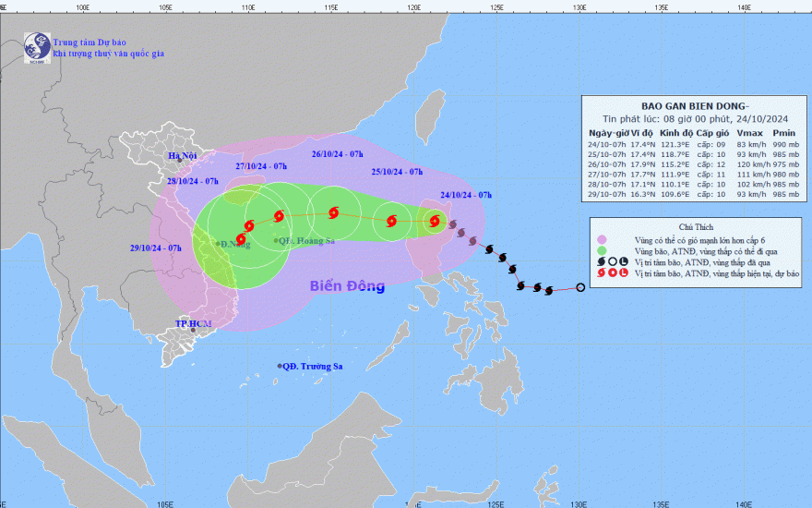
Task: Click the "27/10/24 - 07h" map label
Action: tap(261, 166)
